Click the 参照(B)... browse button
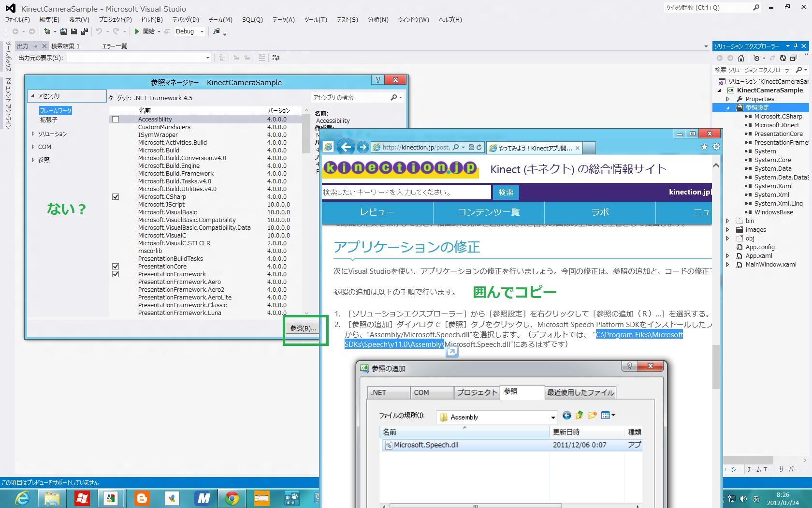The width and height of the screenshot is (812, 508). click(303, 328)
